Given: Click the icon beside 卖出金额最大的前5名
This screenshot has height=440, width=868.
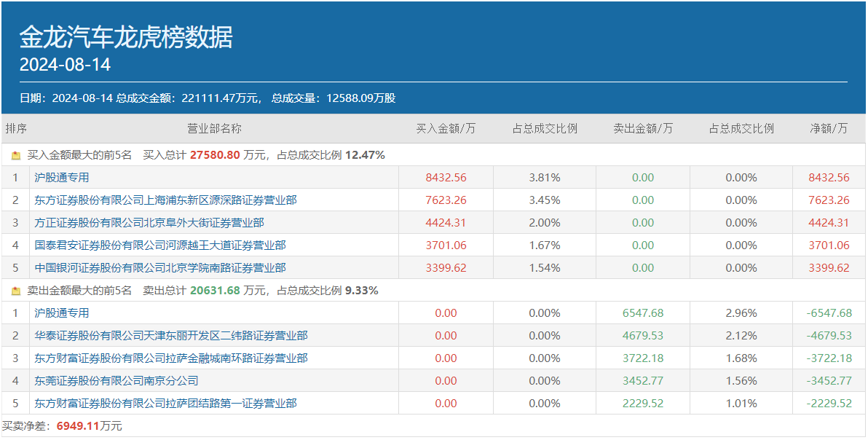Looking at the screenshot, I should tap(16, 291).
